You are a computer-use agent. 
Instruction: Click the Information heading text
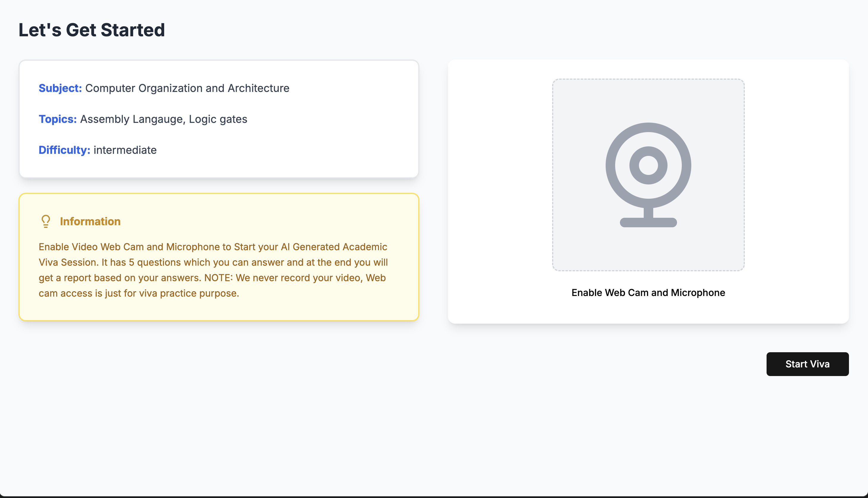tap(90, 222)
